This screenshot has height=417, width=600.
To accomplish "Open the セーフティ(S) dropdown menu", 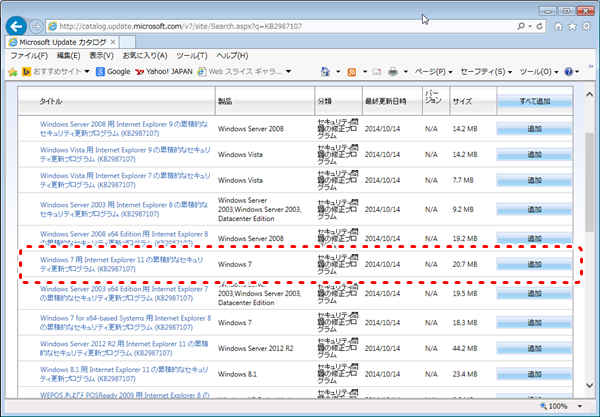I will [x=486, y=72].
